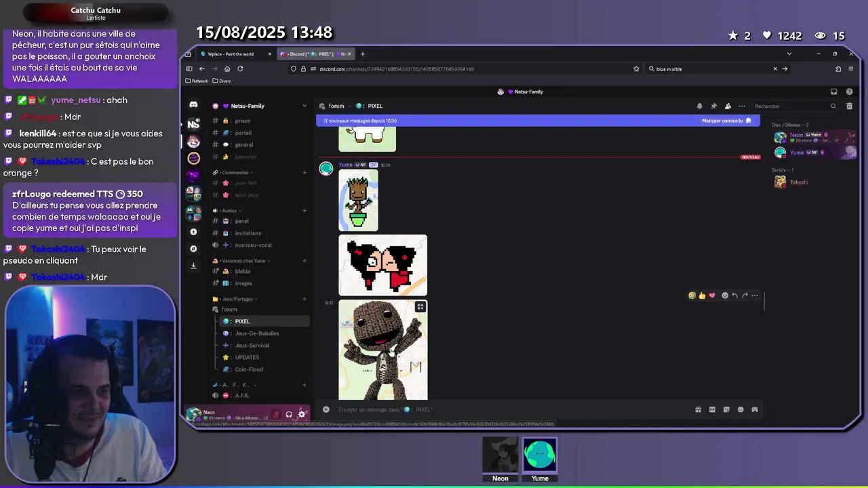
Task: Click Marquer comme lu
Action: tap(726, 121)
